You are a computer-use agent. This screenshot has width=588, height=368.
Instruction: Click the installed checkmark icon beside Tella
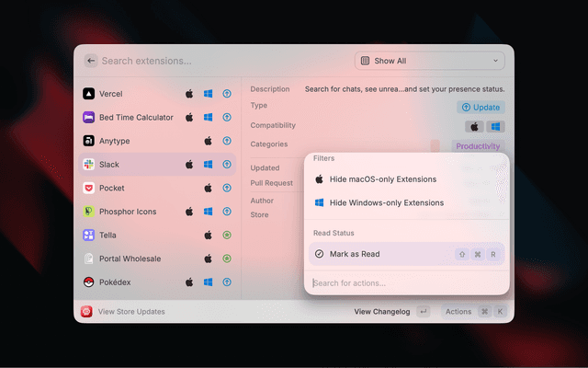coord(226,236)
